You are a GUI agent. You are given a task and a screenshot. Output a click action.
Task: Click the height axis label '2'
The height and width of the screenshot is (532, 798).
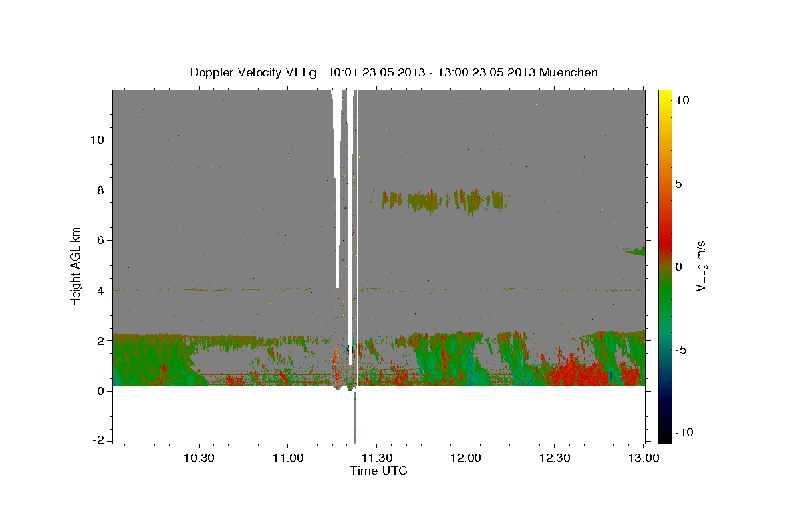click(x=102, y=340)
